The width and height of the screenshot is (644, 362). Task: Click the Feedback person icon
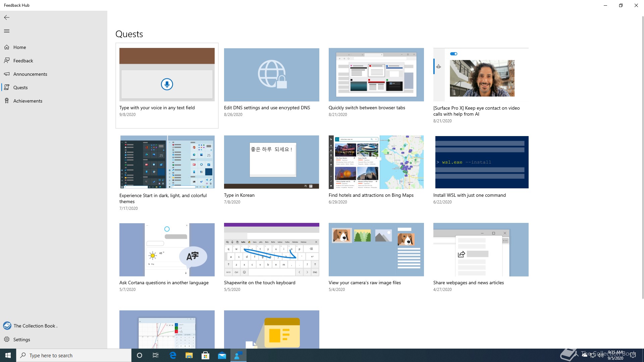point(7,61)
